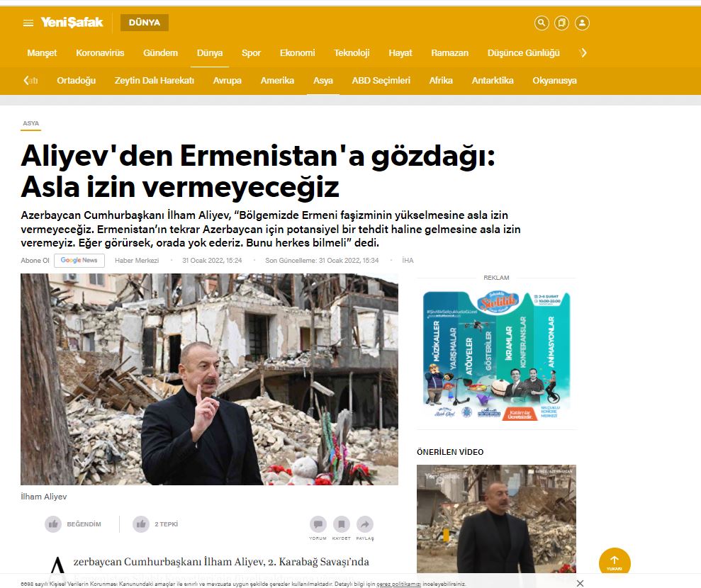Select the Ekonomi menu item
Screen dimensions: 701x588
pos(297,52)
